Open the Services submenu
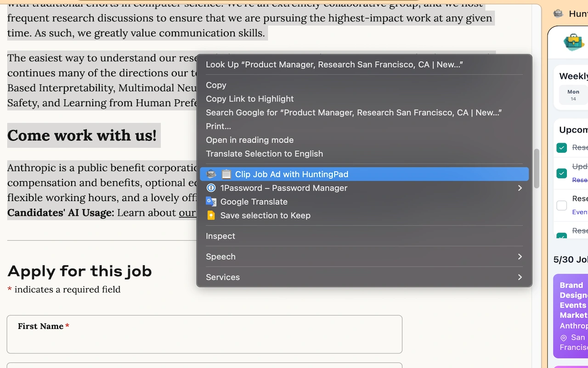Viewport: 588px width, 368px height. (520, 277)
